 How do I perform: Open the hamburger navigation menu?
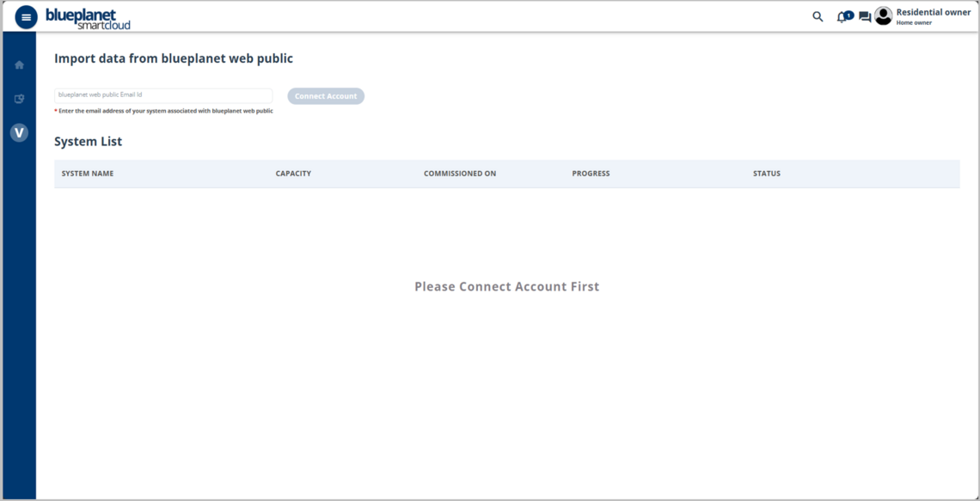coord(26,17)
